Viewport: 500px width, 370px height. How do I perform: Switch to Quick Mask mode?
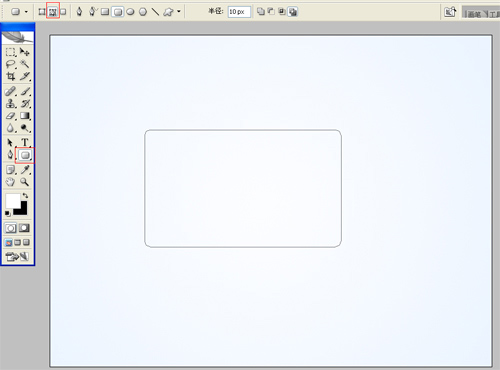click(x=24, y=228)
